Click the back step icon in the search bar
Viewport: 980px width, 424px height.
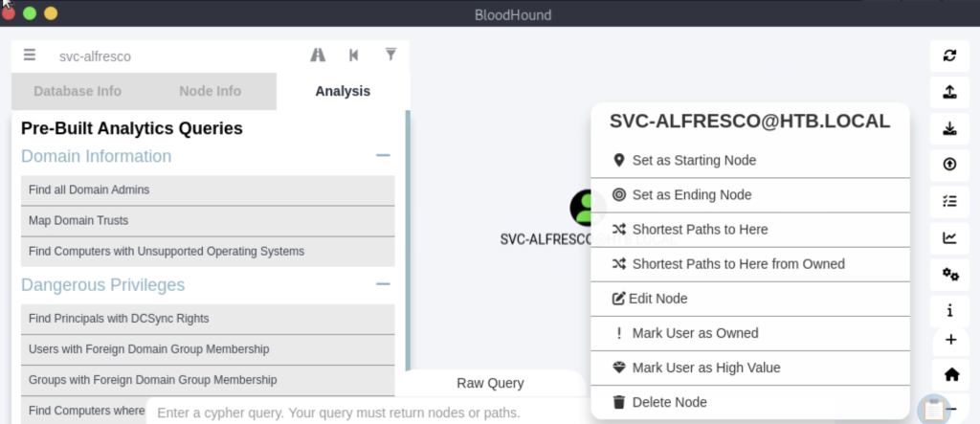tap(354, 55)
